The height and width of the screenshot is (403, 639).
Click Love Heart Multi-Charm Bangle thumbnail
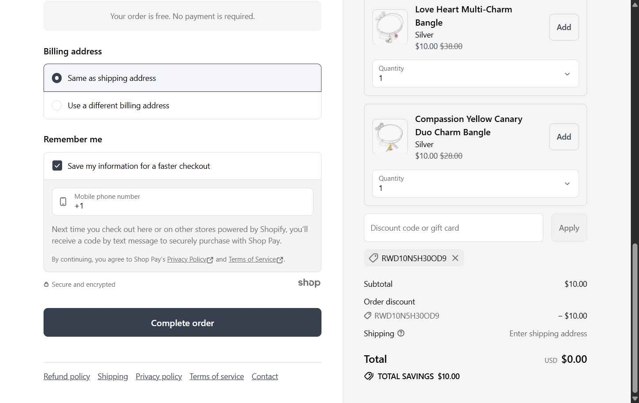point(390,27)
